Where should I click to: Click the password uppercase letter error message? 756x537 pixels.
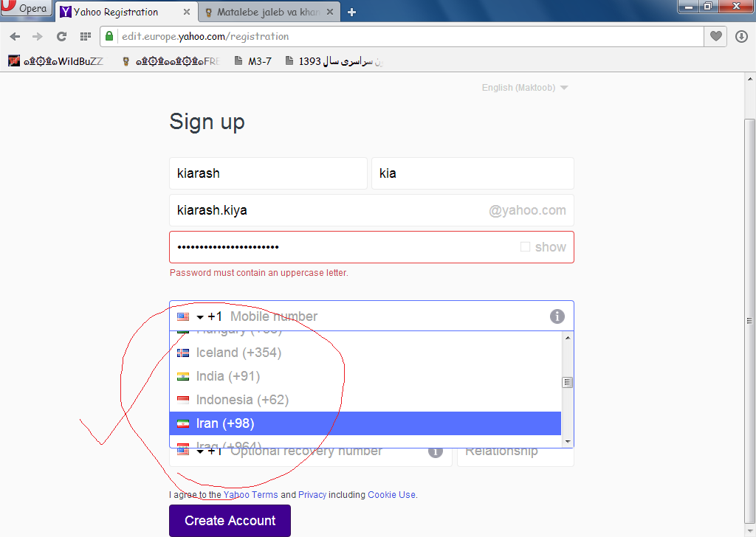(259, 273)
